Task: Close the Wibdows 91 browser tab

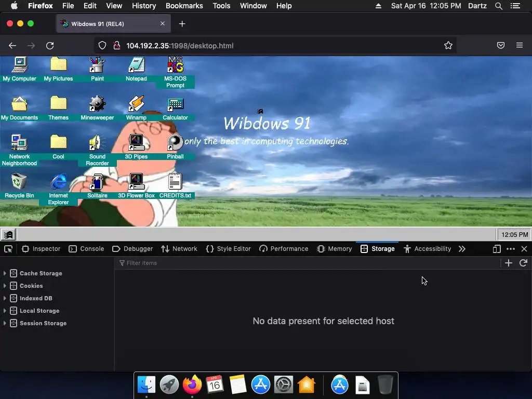Action: 163,23
